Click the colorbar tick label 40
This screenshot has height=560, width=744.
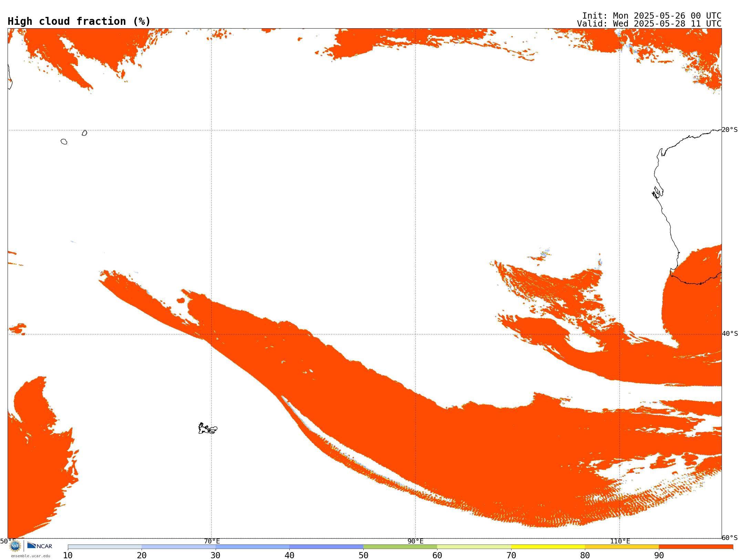[289, 555]
